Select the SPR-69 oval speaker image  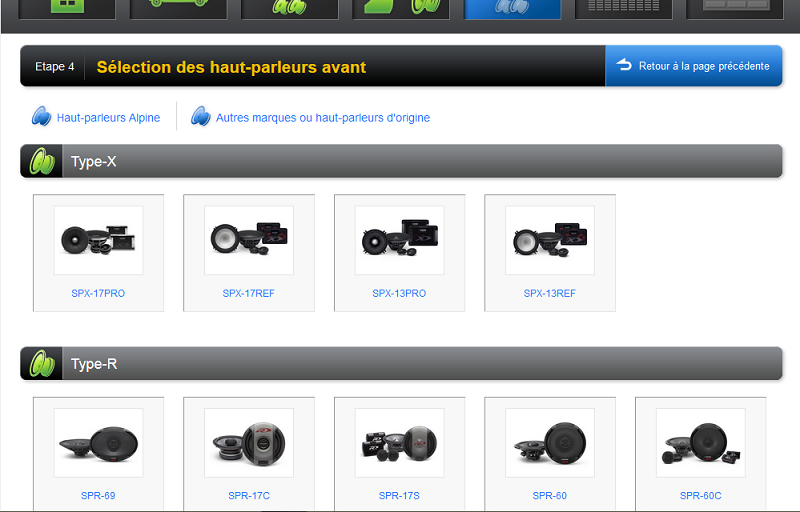(x=98, y=442)
